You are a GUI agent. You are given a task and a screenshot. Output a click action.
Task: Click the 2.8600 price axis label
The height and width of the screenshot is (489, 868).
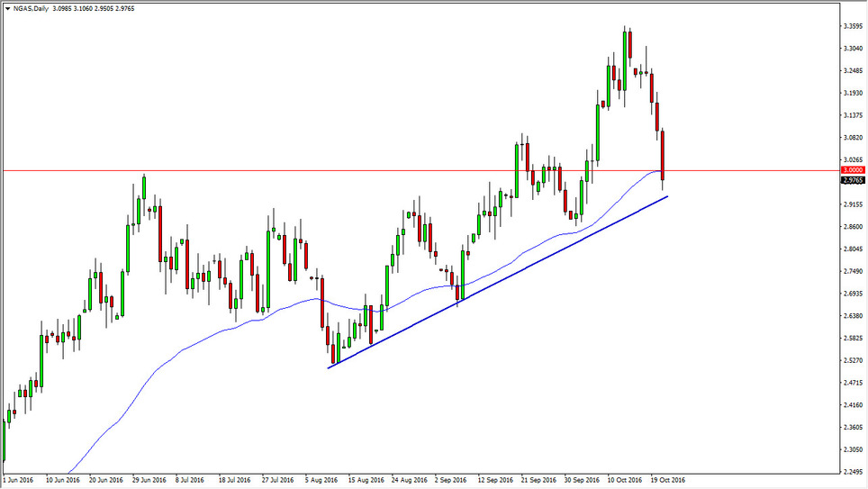point(853,227)
